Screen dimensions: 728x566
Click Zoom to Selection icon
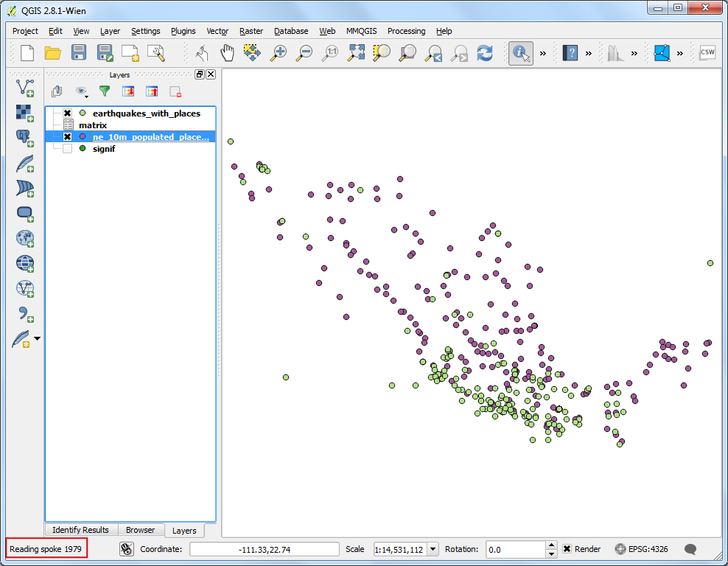pos(381,53)
